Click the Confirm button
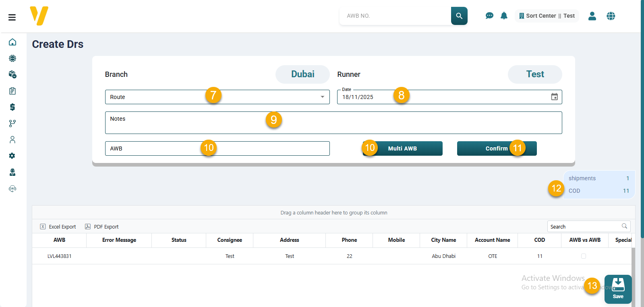 coord(496,148)
